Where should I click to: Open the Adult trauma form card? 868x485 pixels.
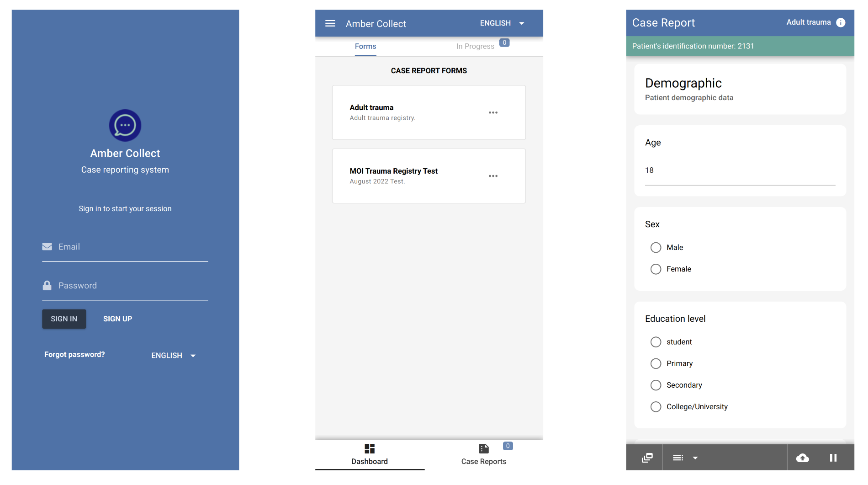tap(429, 112)
